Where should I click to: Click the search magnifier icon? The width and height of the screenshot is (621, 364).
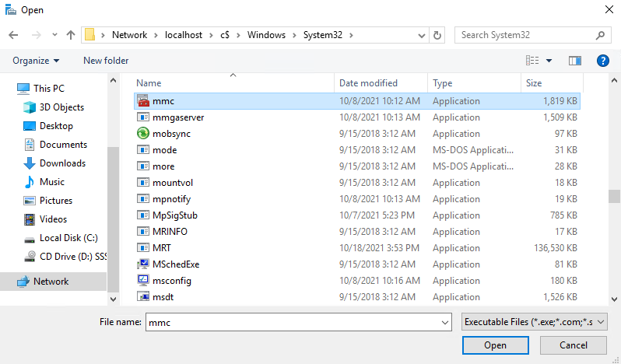[601, 35]
